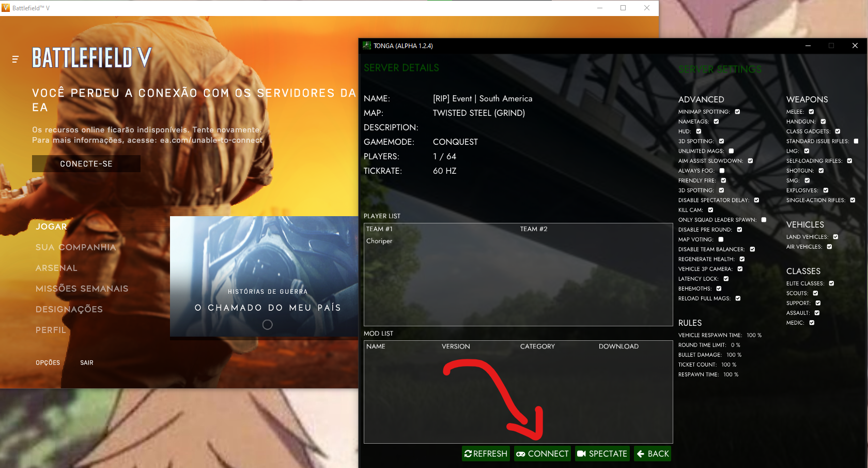Uncheck the Air Vehicles option
The width and height of the screenshot is (868, 468).
[x=829, y=247]
